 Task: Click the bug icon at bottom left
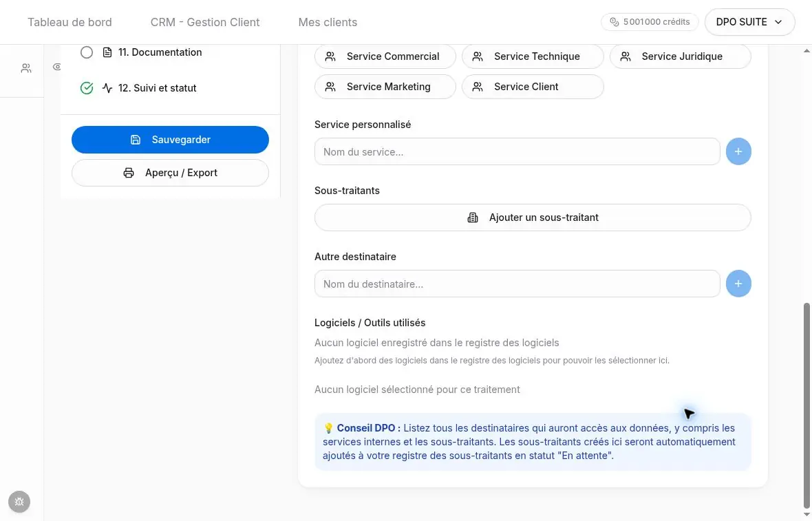19,502
